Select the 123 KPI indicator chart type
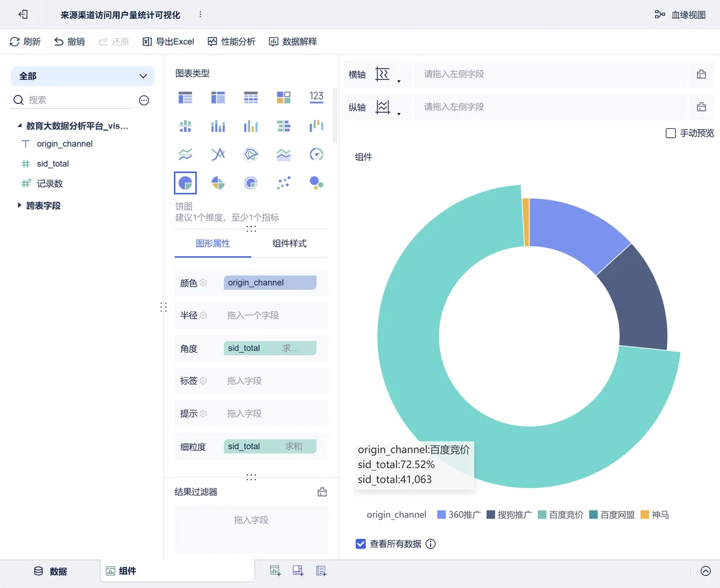The width and height of the screenshot is (720, 588). pos(317,97)
